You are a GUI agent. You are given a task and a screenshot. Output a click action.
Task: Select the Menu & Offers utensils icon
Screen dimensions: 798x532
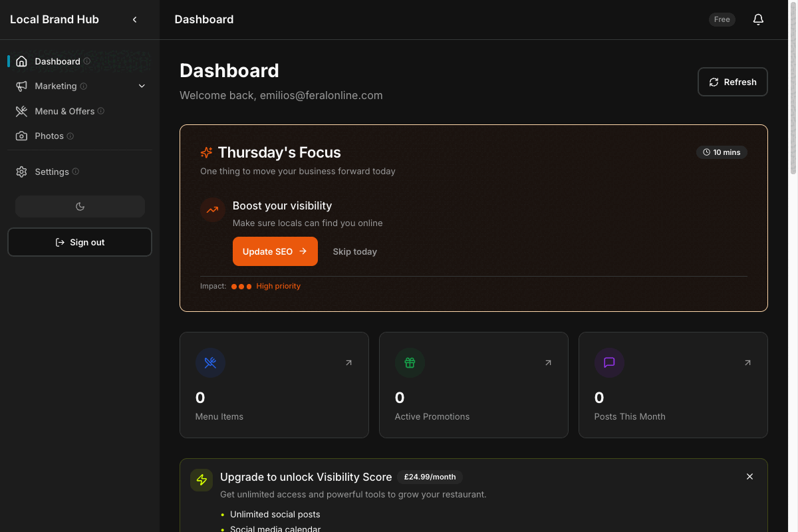pyautogui.click(x=22, y=111)
